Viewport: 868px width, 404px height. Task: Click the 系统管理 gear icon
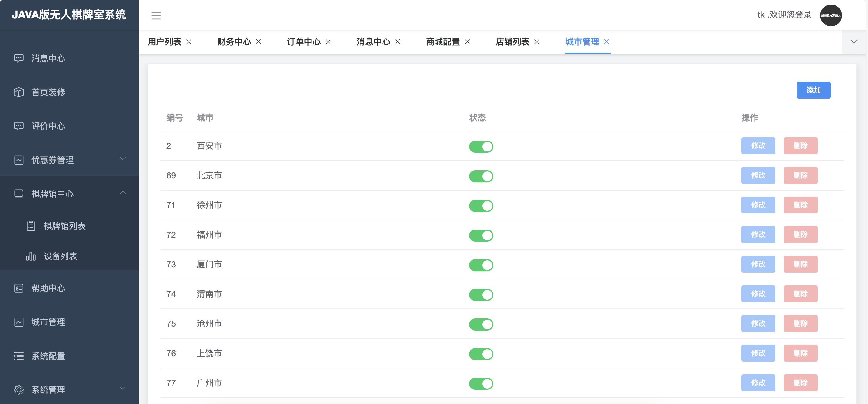[x=19, y=390]
